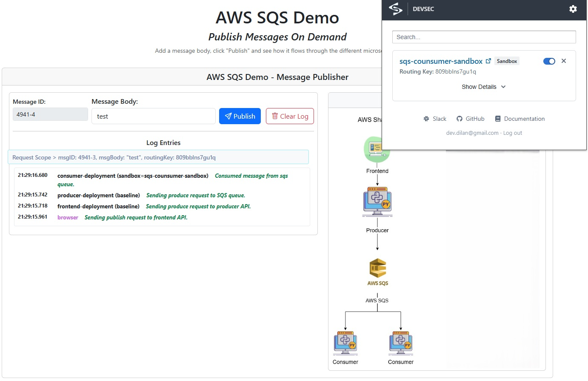Click 'Sending publish request to frontend API.' message
Screen dimensions: 588x381
pyautogui.click(x=136, y=217)
